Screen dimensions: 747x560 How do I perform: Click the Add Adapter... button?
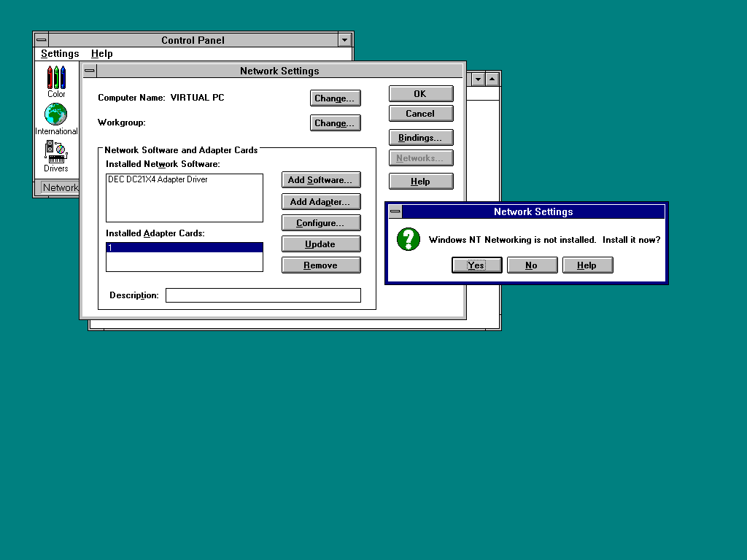[x=321, y=202]
